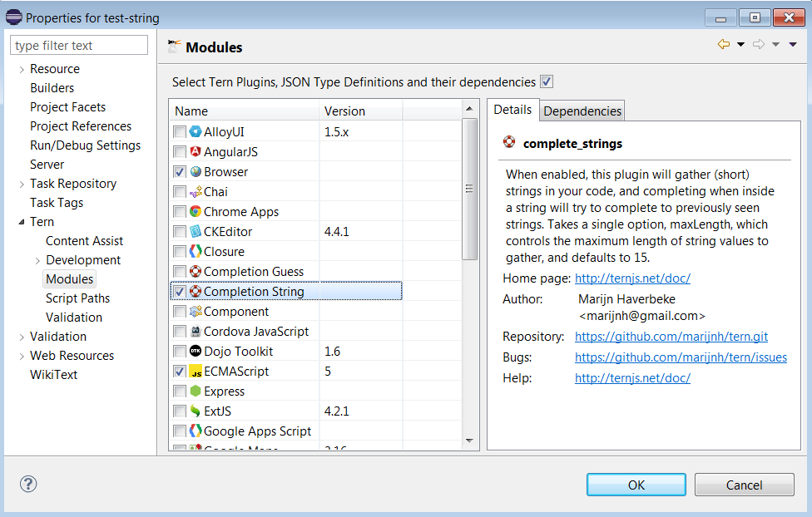
Task: Toggle the select dependencies checkbox
Action: (x=547, y=82)
